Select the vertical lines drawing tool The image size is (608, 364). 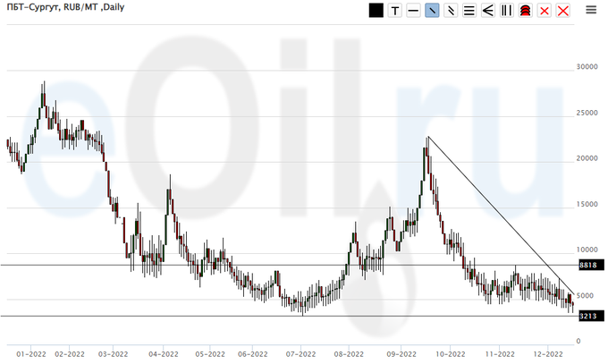coord(507,11)
